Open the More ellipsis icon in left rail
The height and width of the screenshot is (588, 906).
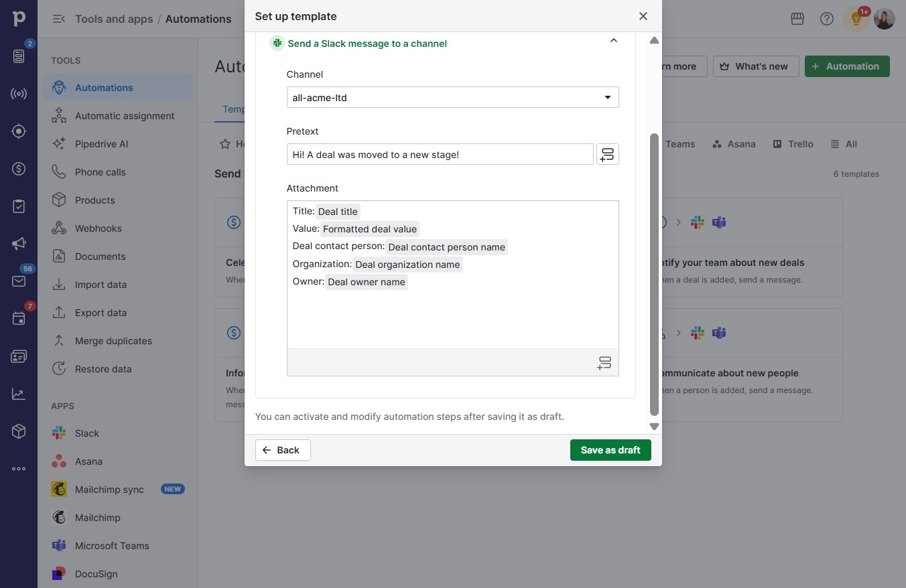pyautogui.click(x=19, y=469)
